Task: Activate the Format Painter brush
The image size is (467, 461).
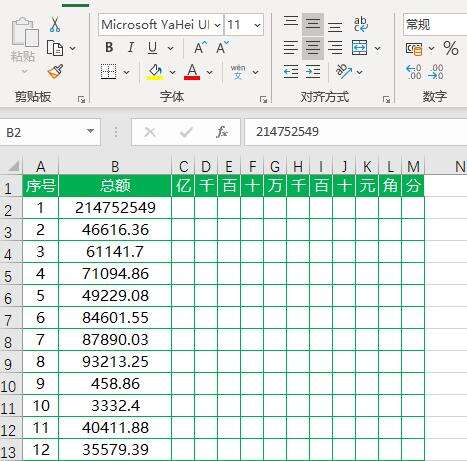Action: [55, 71]
